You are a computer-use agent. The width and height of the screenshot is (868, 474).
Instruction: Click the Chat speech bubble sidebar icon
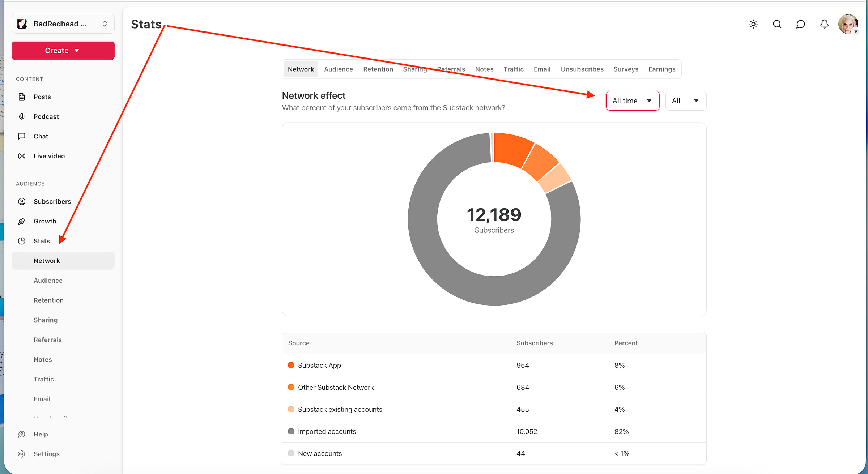(x=22, y=136)
